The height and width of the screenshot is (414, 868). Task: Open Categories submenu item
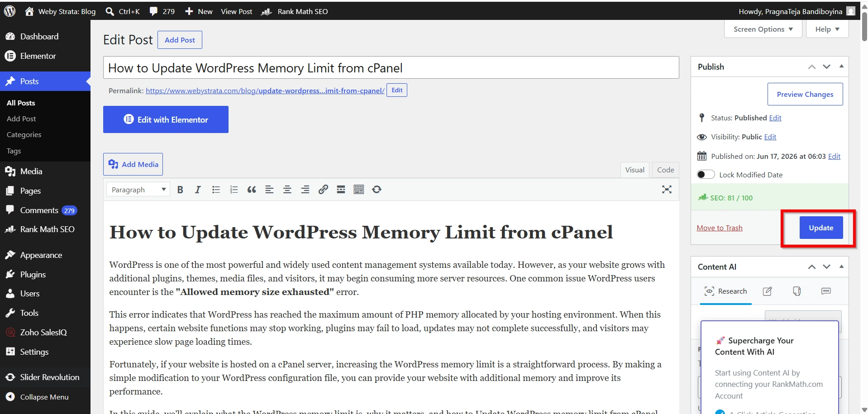[x=24, y=135]
